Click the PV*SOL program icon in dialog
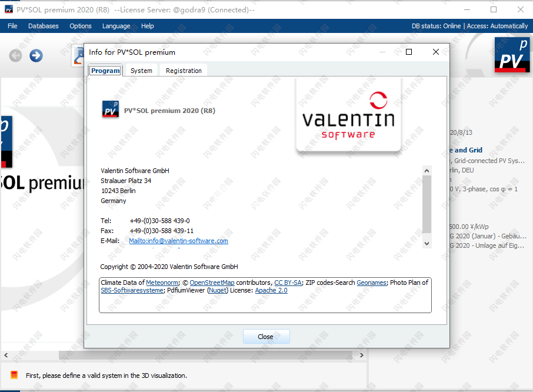The image size is (533, 392). pyautogui.click(x=111, y=109)
